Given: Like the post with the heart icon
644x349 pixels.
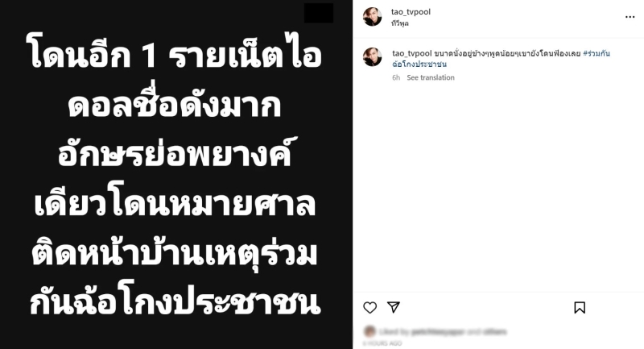Looking at the screenshot, I should coord(370,307).
